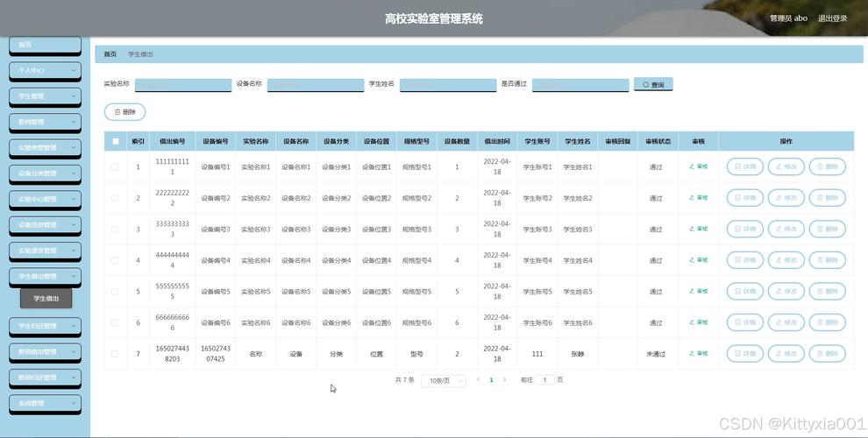Click 审核 link for row 学生姓名5

(x=699, y=291)
